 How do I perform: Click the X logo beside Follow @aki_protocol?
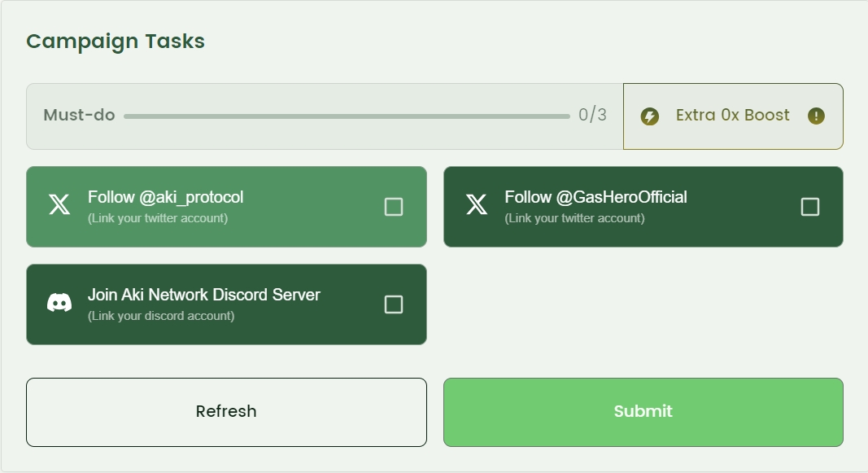(59, 204)
